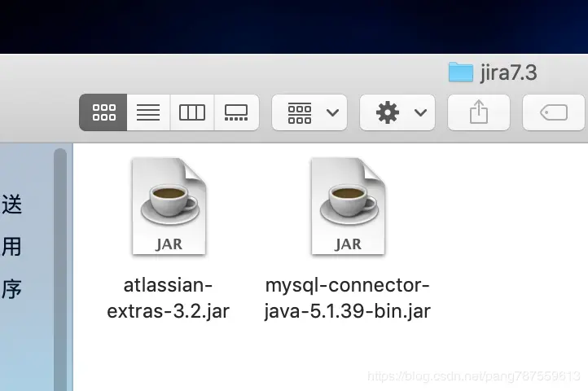588x391 pixels.
Task: Select atlassian-extras-3.2.jar file icon
Action: [169, 206]
